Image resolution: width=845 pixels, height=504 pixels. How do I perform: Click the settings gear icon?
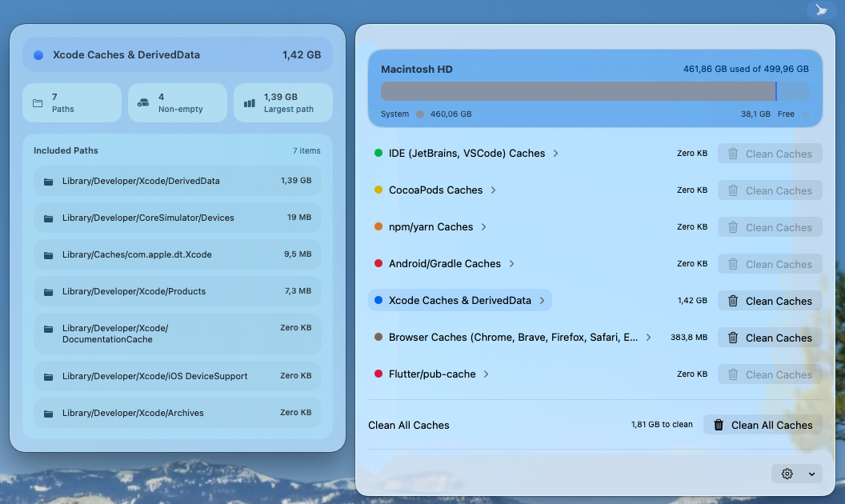pos(787,474)
